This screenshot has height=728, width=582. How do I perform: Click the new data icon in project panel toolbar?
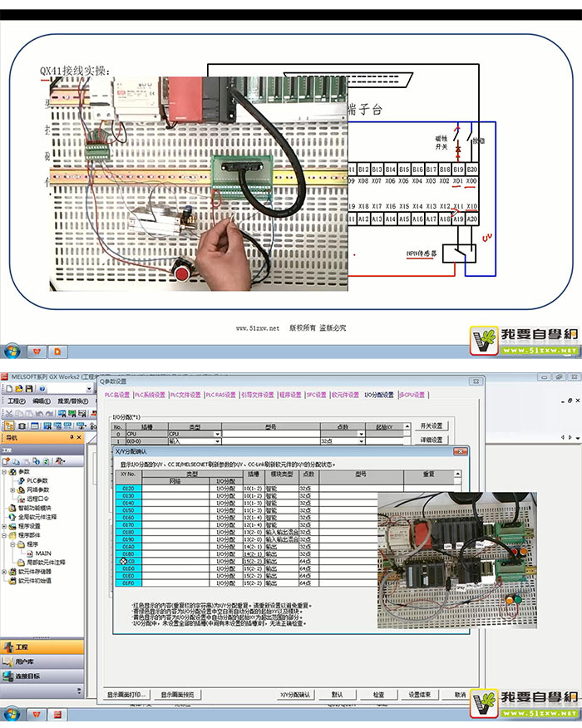(6, 461)
